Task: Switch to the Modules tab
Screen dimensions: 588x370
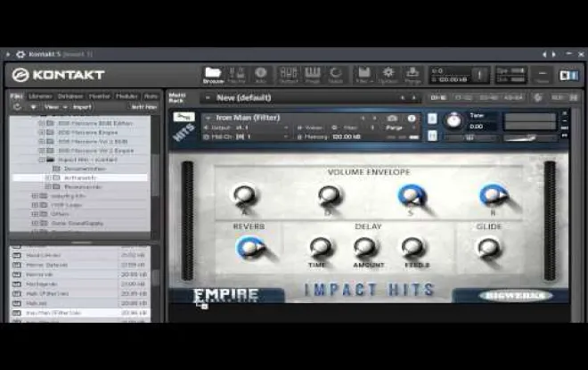Action: [127, 96]
